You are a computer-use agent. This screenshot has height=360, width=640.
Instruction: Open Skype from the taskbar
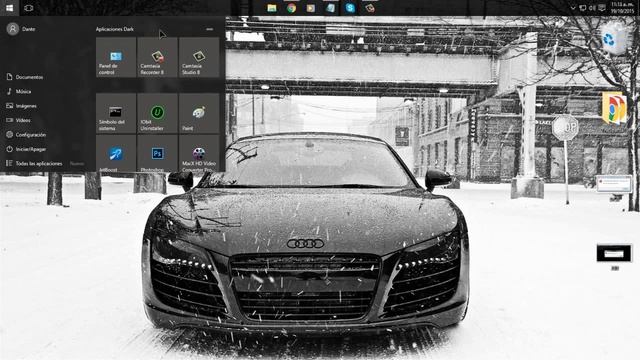[350, 8]
